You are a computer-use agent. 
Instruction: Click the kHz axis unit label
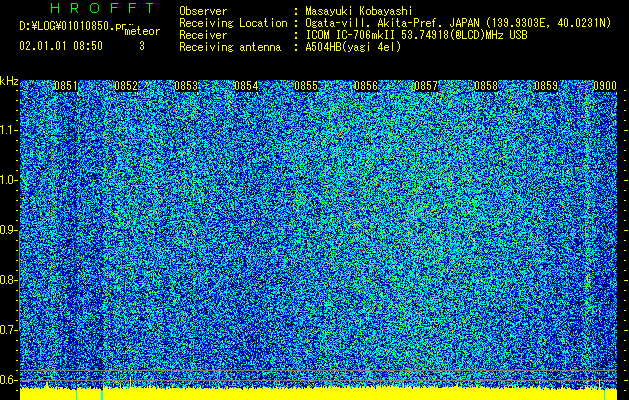coord(9,81)
